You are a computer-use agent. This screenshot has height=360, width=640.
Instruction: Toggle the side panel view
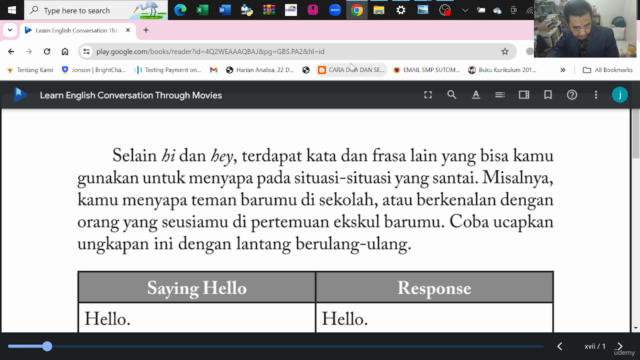click(x=524, y=95)
